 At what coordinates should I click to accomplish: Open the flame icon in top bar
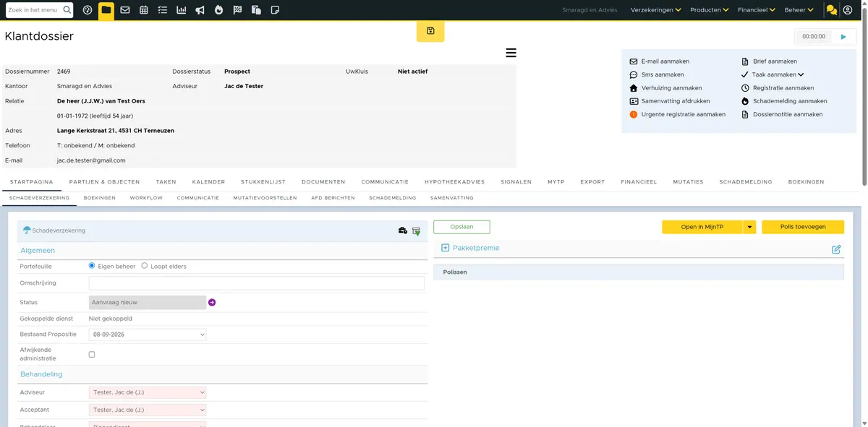tap(219, 10)
